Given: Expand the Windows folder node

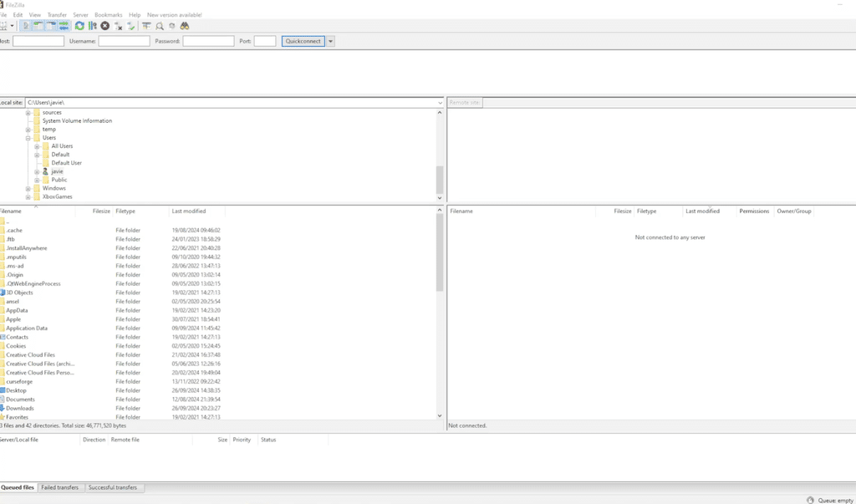Looking at the screenshot, I should 28,189.
